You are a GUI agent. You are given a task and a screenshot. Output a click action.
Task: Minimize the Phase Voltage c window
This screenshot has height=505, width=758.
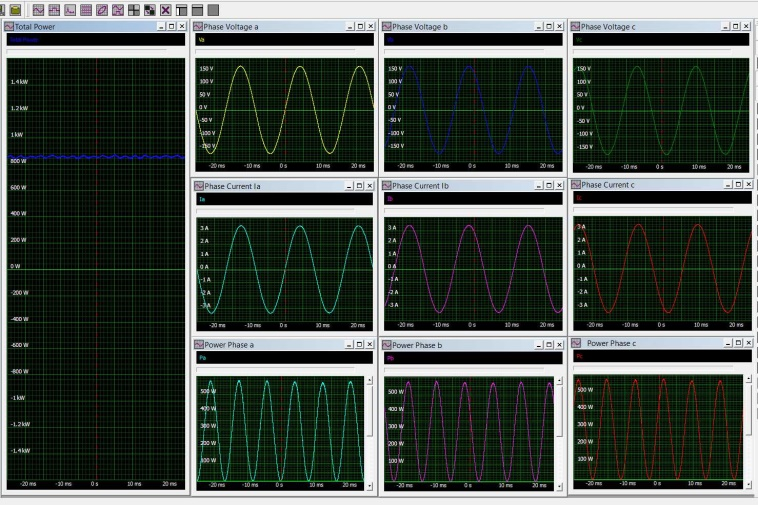(726, 26)
